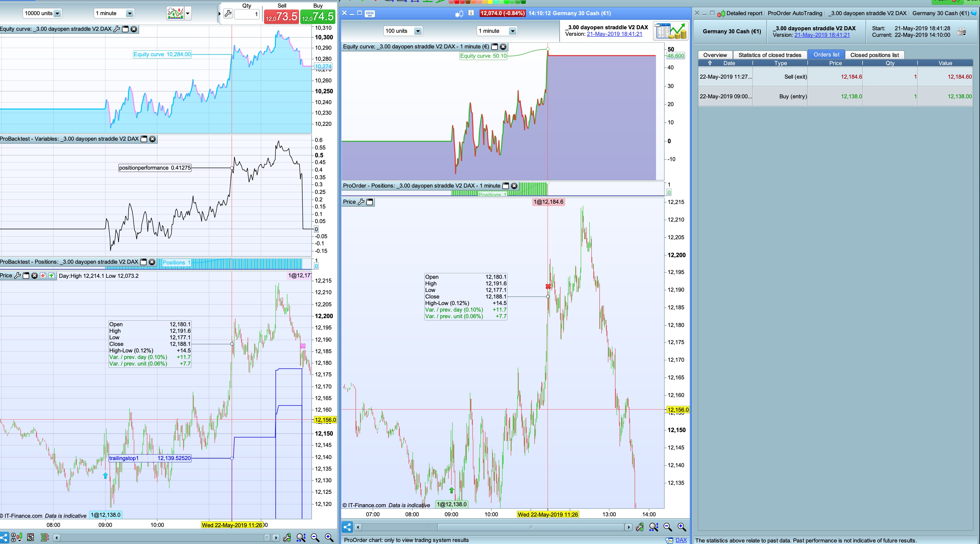Click the red Sell 12,073.5 button
980x544 pixels.
281,16
